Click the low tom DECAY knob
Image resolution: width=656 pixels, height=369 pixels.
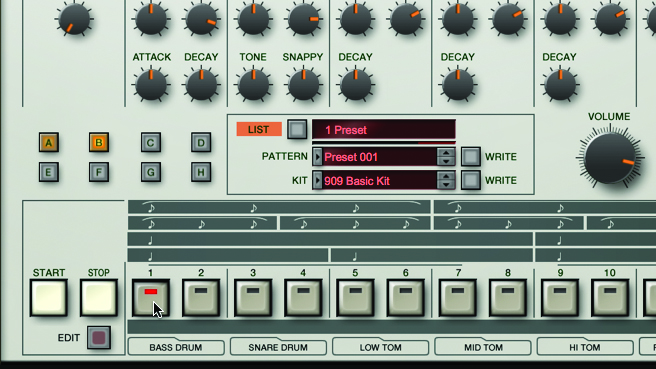coord(355,85)
